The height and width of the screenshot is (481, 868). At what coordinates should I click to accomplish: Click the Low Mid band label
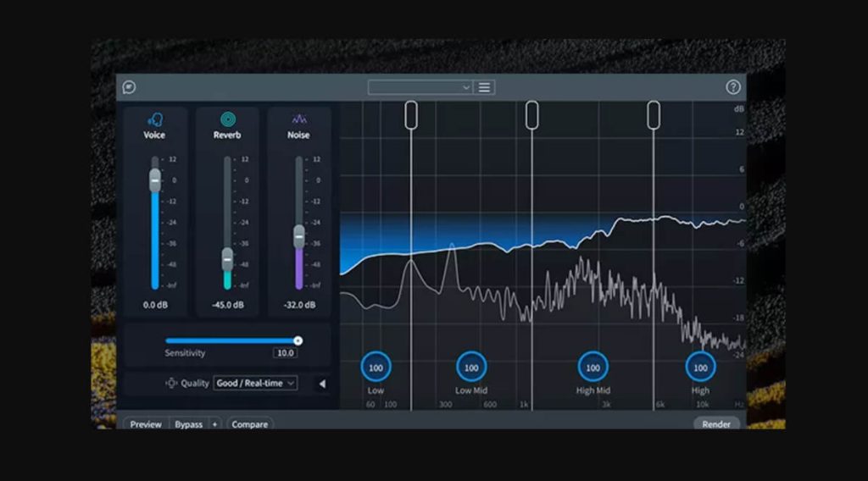(x=471, y=390)
